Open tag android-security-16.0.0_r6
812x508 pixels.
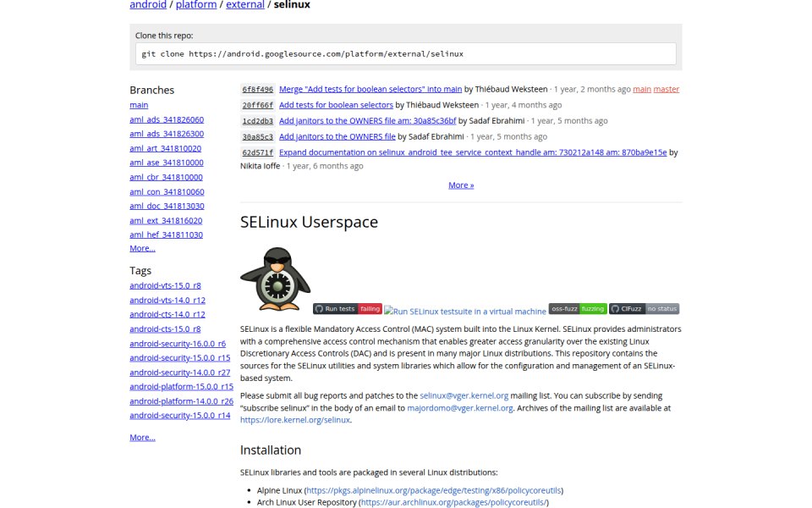(178, 344)
